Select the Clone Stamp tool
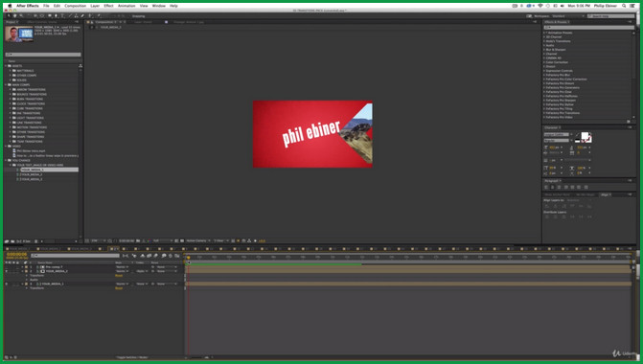The image size is (643, 364). [x=77, y=16]
